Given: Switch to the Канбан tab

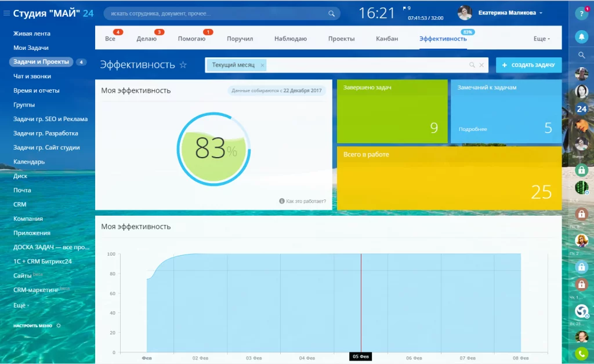Looking at the screenshot, I should [387, 39].
